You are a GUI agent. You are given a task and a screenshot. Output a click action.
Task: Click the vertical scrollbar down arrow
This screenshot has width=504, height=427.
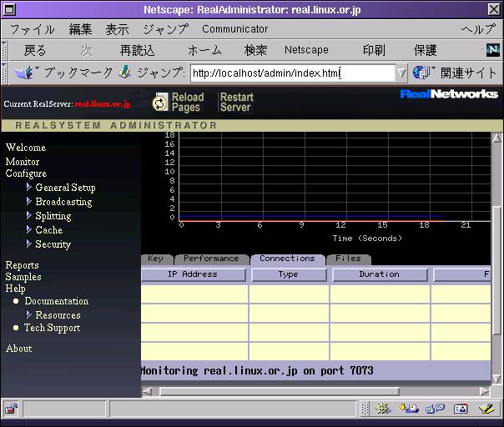point(497,379)
